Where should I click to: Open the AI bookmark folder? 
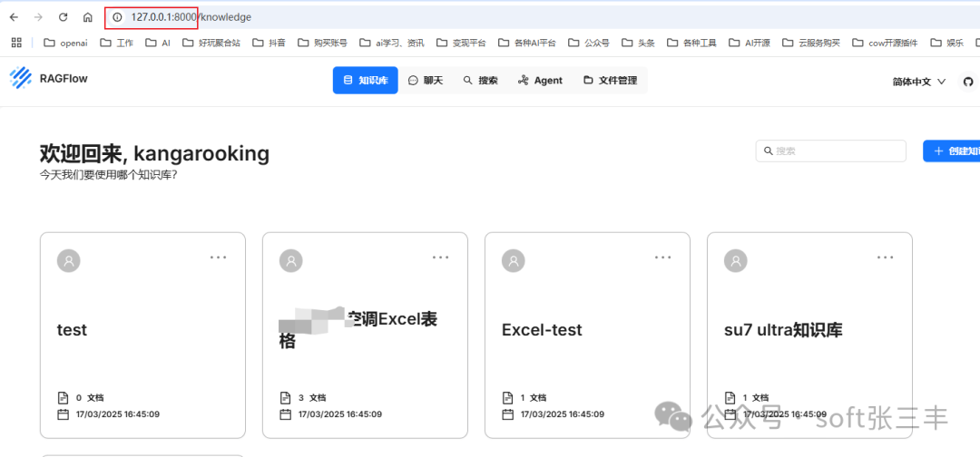158,44
